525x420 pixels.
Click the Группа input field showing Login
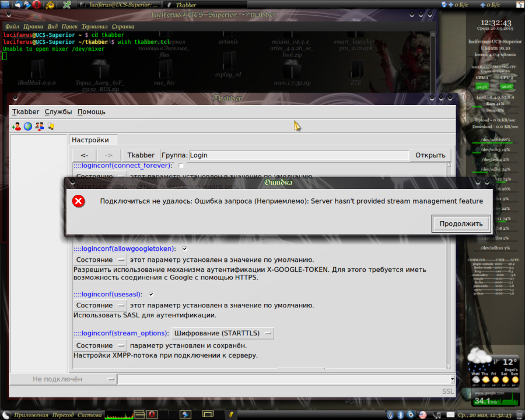(292, 155)
